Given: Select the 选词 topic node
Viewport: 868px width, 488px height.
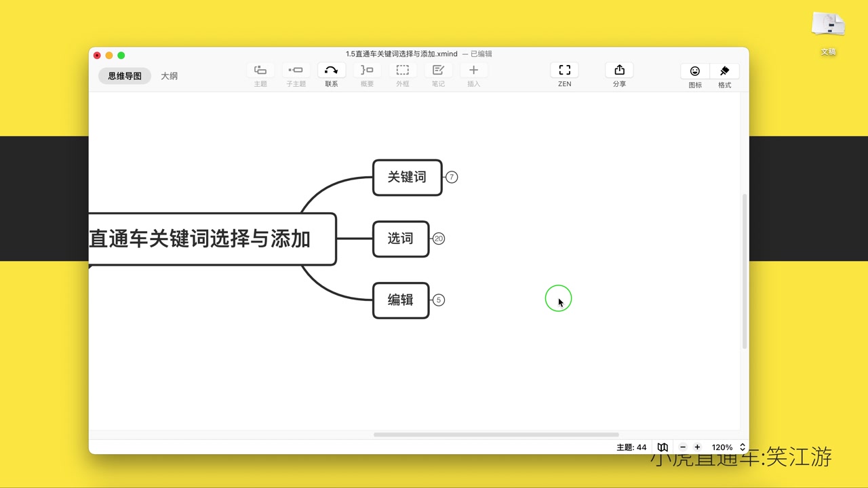Looking at the screenshot, I should (401, 239).
